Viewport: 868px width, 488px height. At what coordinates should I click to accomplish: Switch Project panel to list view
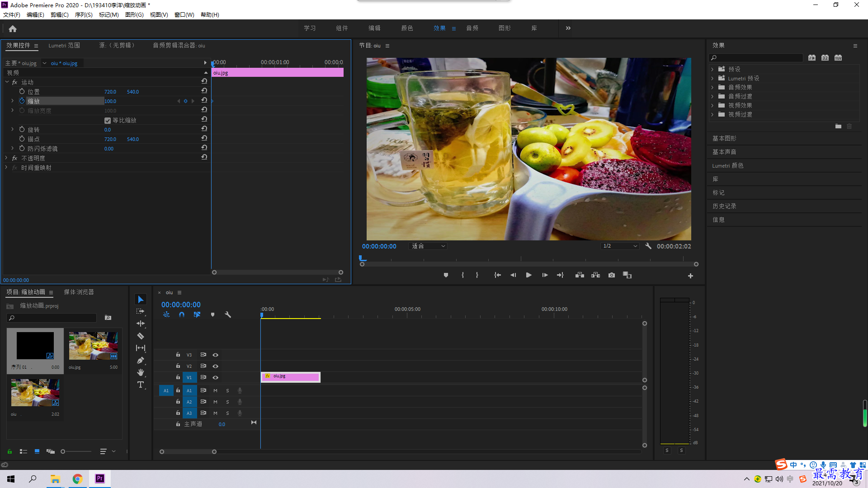coord(24,451)
